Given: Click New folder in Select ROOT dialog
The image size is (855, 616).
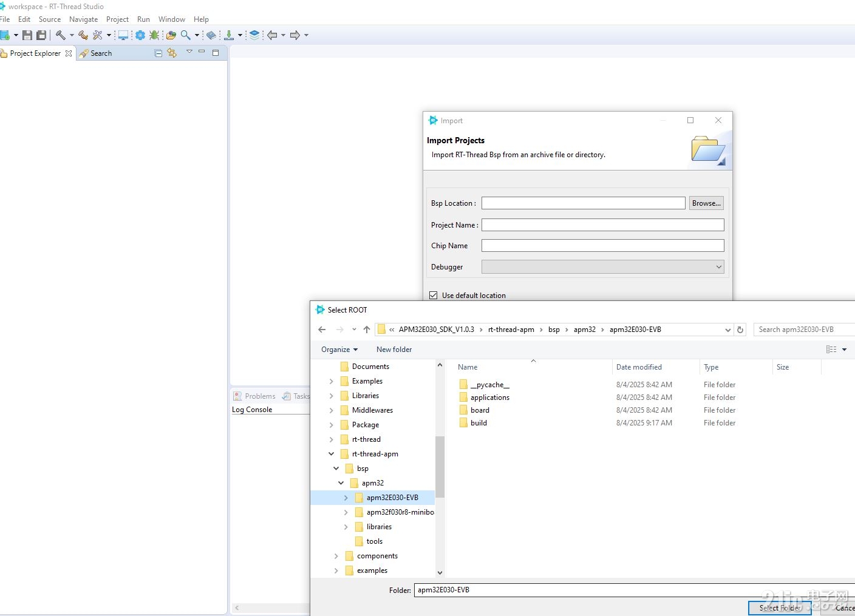Looking at the screenshot, I should (x=394, y=350).
